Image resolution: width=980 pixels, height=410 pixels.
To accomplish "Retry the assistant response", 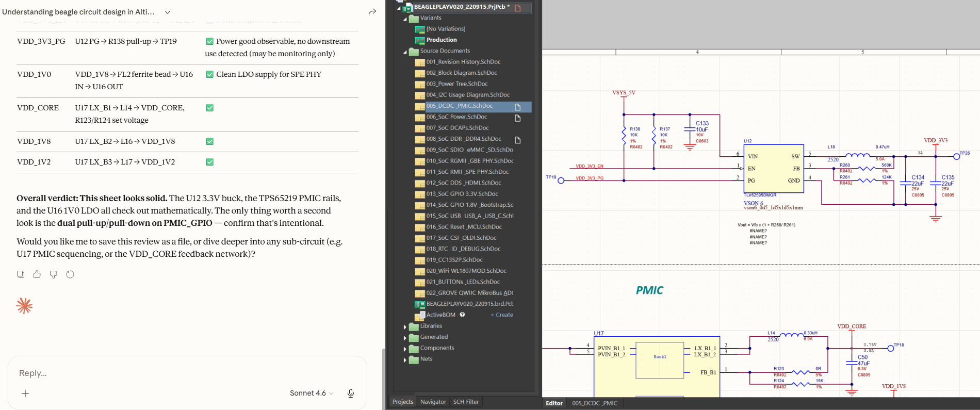I will point(70,274).
